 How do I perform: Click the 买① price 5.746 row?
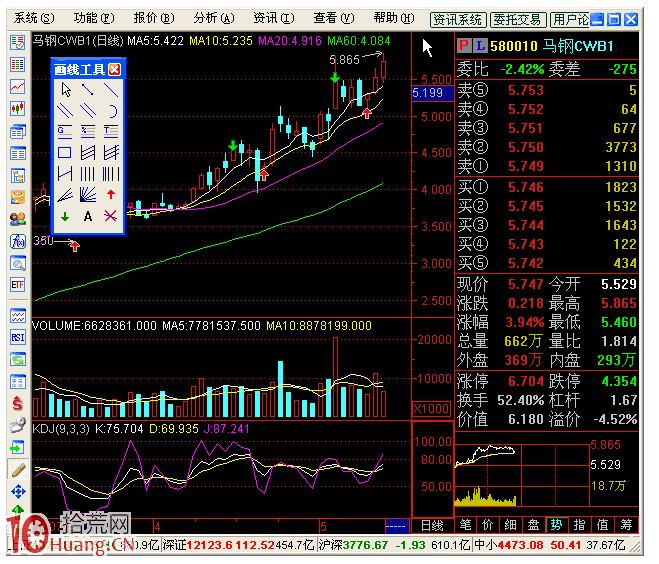click(x=547, y=187)
